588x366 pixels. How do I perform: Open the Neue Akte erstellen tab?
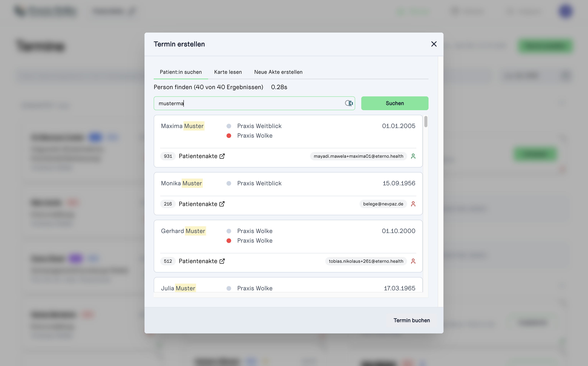click(x=278, y=72)
